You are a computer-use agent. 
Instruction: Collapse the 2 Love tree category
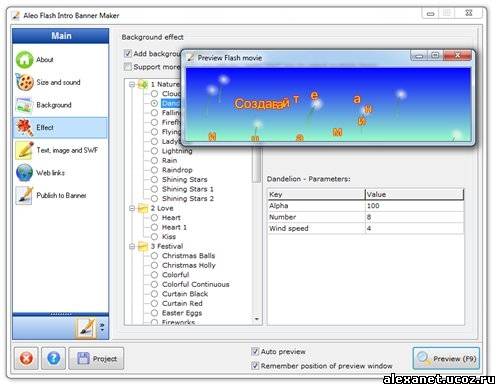click(x=132, y=208)
